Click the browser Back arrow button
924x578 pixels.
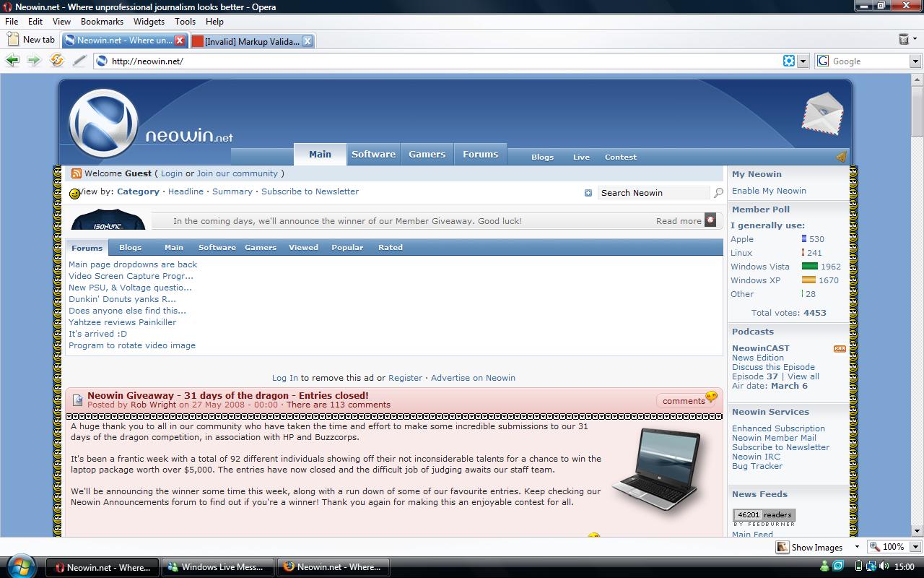[12, 61]
